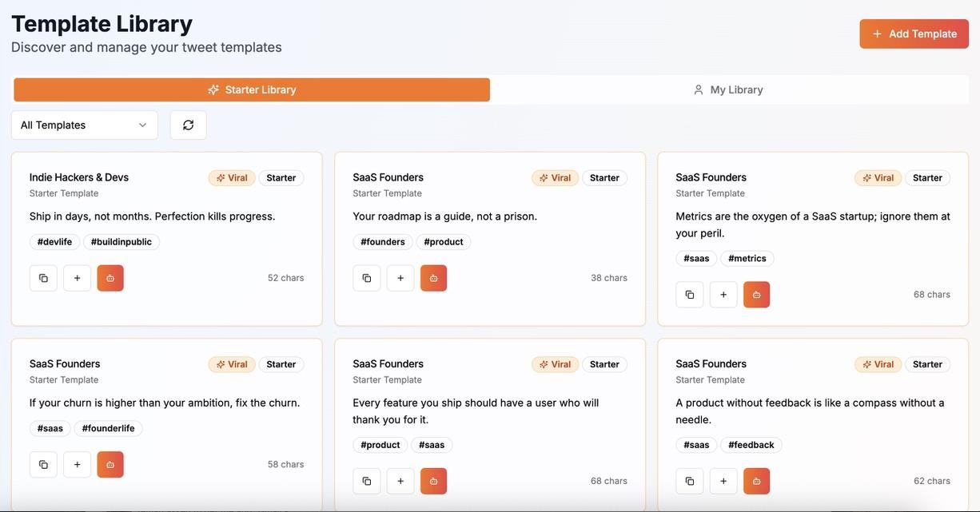This screenshot has height=512, width=980.
Task: Refresh the template list
Action: click(189, 125)
